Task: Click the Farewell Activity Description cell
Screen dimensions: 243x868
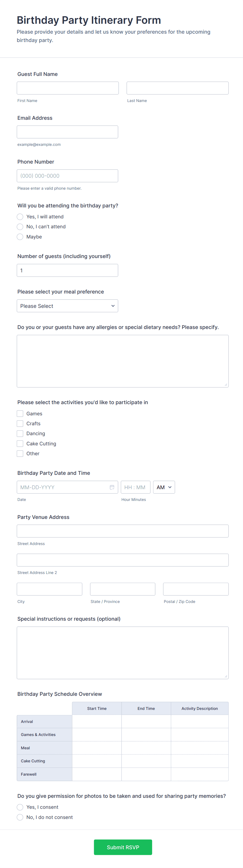Action: point(199,774)
